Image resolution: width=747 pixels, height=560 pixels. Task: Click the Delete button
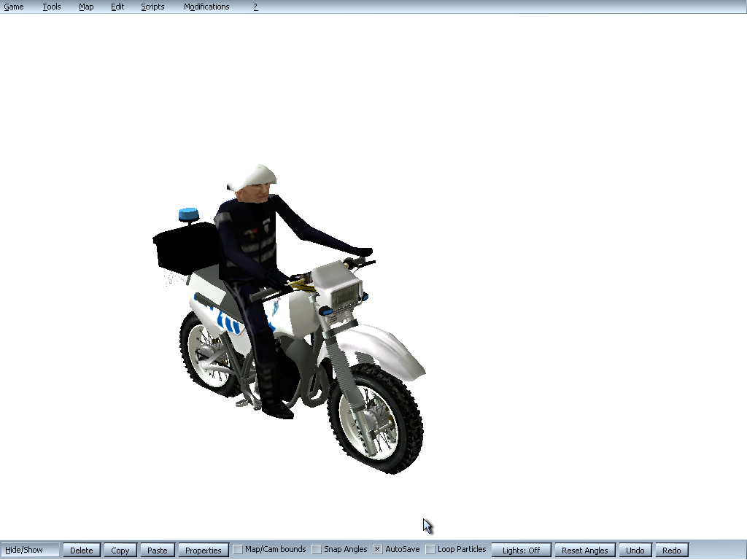click(x=82, y=550)
